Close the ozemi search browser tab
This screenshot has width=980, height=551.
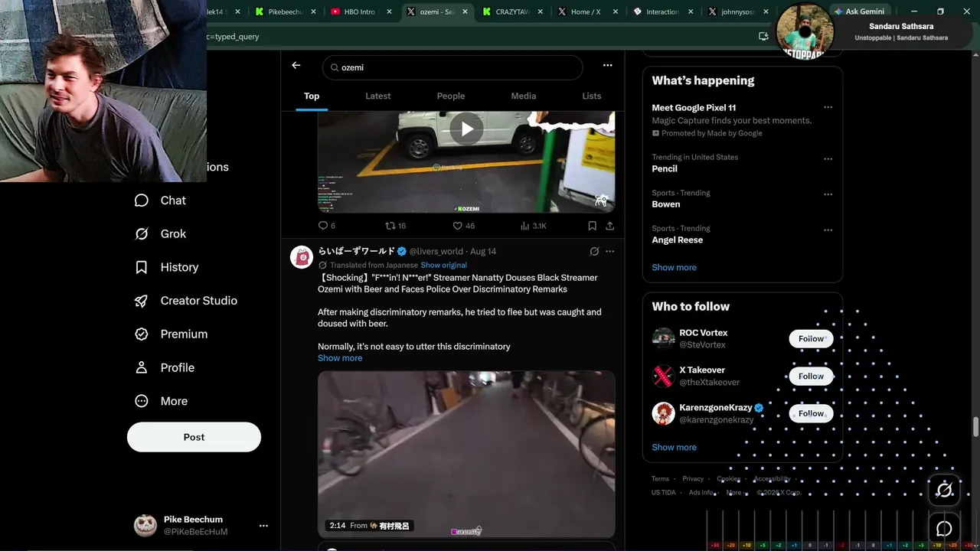tap(465, 11)
